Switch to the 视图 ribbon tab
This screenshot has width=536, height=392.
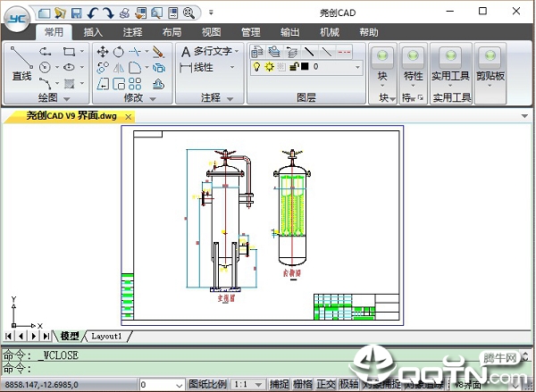211,32
